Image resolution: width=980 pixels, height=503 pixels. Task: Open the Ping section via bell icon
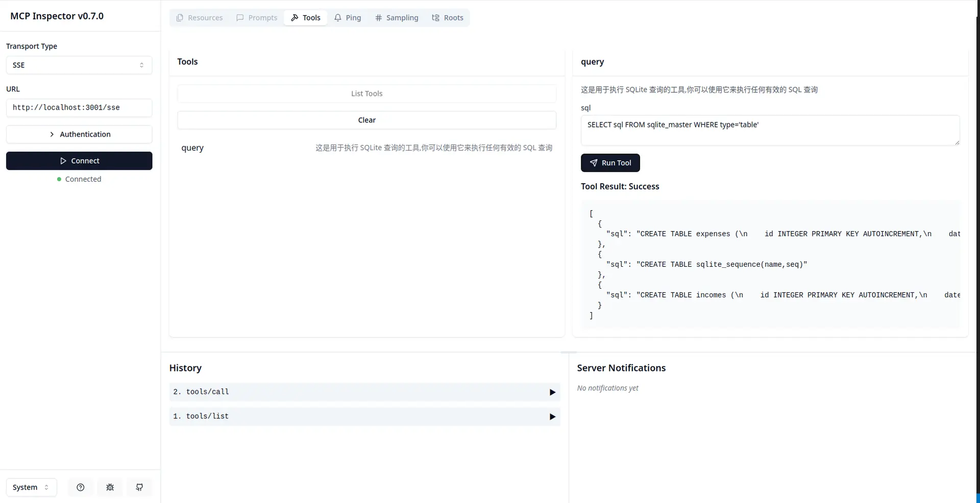click(x=338, y=17)
